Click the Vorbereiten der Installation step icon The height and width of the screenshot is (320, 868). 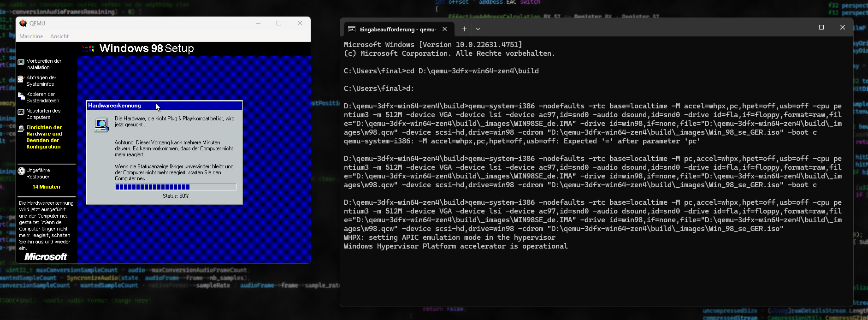coord(21,62)
